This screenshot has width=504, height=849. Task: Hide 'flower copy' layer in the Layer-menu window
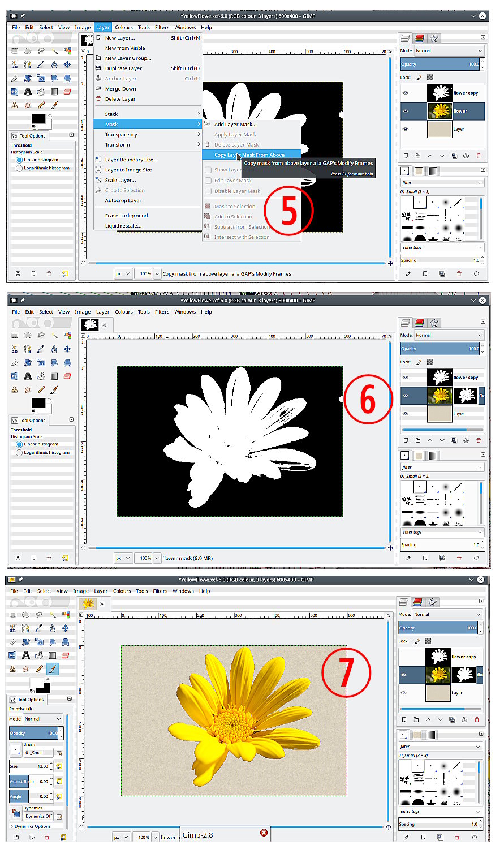[x=406, y=93]
